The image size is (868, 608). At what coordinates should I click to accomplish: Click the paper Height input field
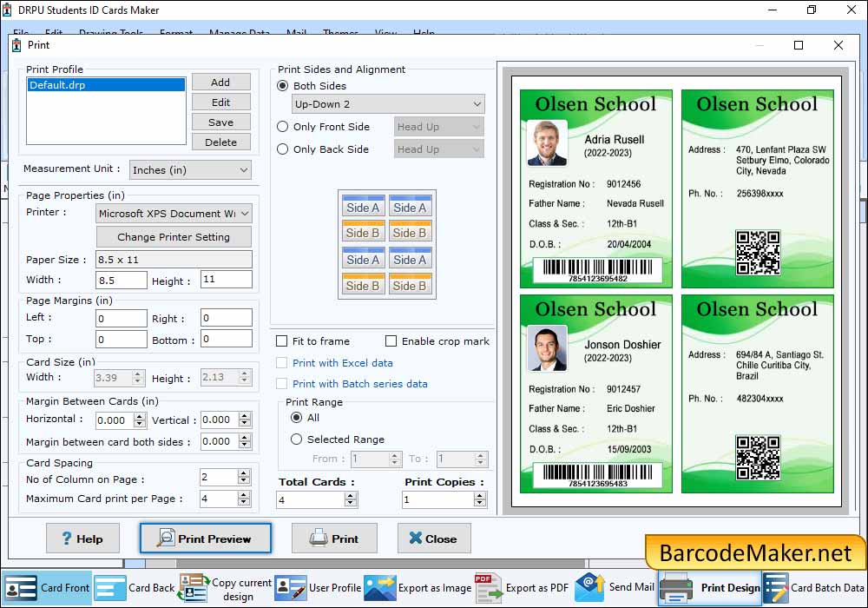227,280
